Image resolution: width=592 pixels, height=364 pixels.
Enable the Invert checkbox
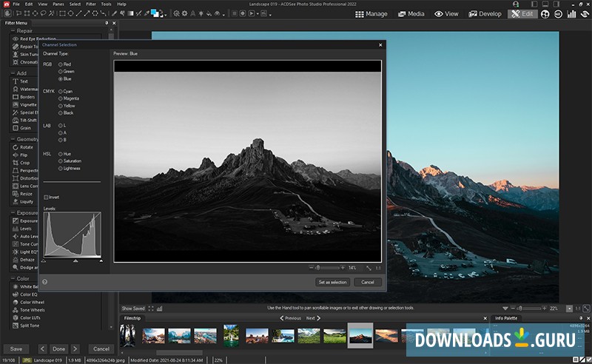click(47, 198)
